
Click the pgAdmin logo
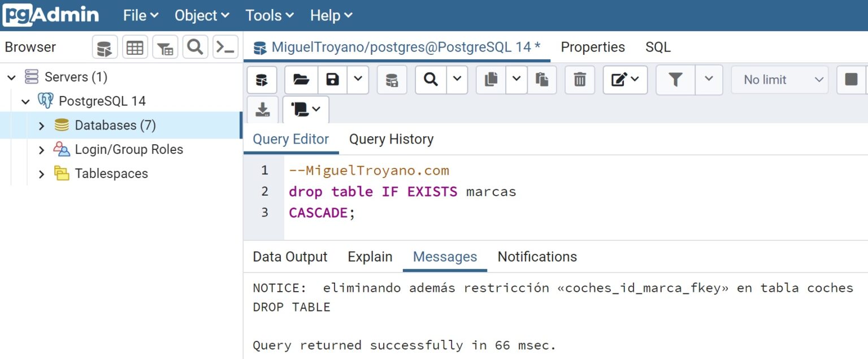(51, 15)
